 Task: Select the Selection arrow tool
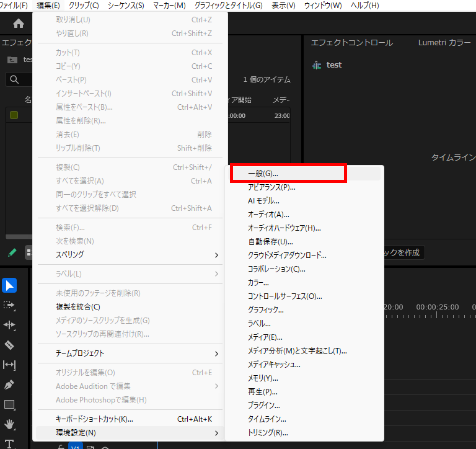coord(9,285)
